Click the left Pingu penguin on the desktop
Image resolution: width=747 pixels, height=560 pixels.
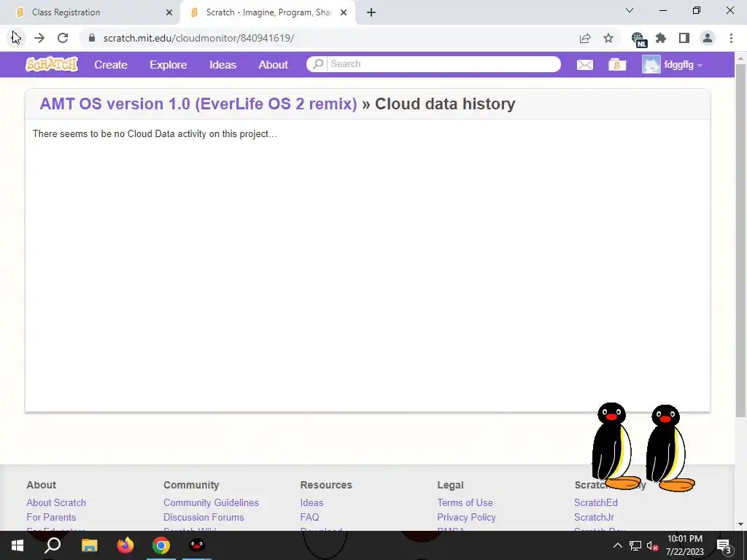(x=616, y=446)
